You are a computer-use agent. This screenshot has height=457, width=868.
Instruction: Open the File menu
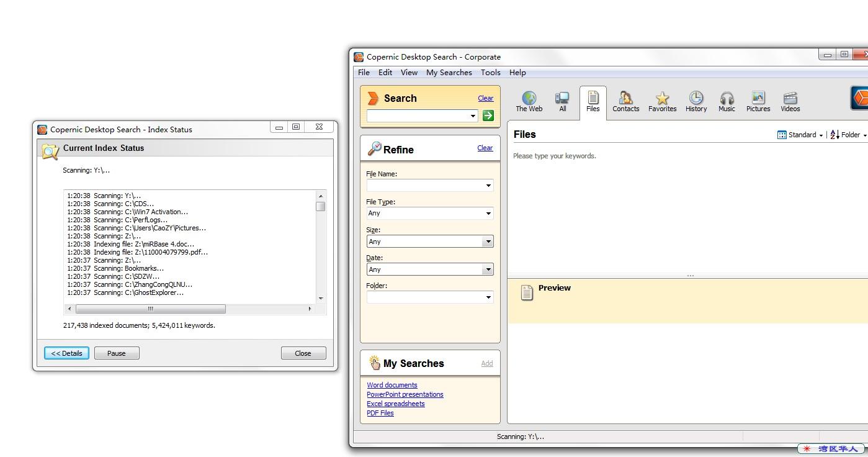pos(364,73)
